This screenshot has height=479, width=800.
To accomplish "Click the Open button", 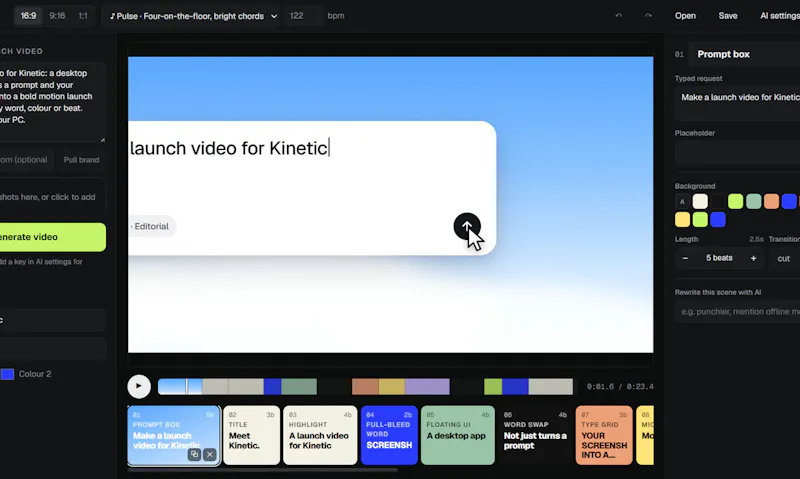I will point(685,16).
